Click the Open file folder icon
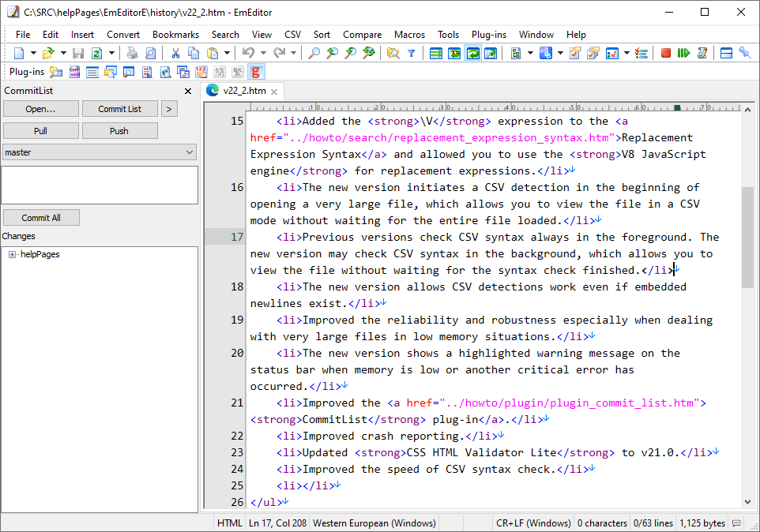Viewport: 760px width, 532px height. click(x=48, y=53)
